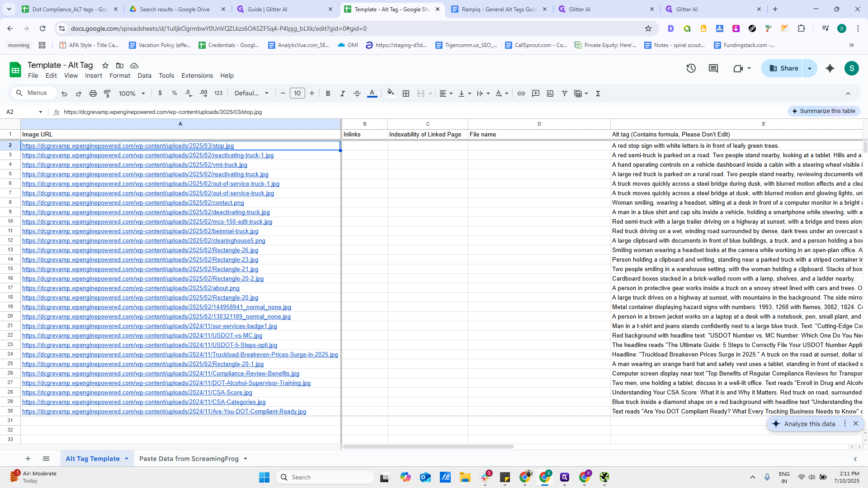
Task: Open the fill color picker
Action: tap(391, 94)
